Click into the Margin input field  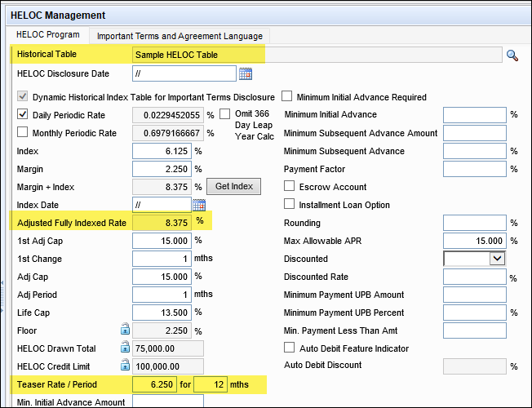[162, 169]
